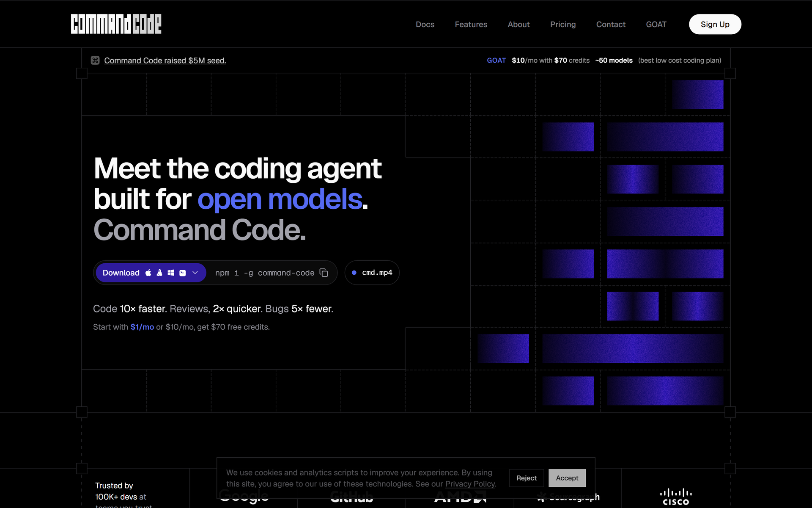Click the "npm i -g command-code" text
This screenshot has height=508, width=812.
click(265, 273)
